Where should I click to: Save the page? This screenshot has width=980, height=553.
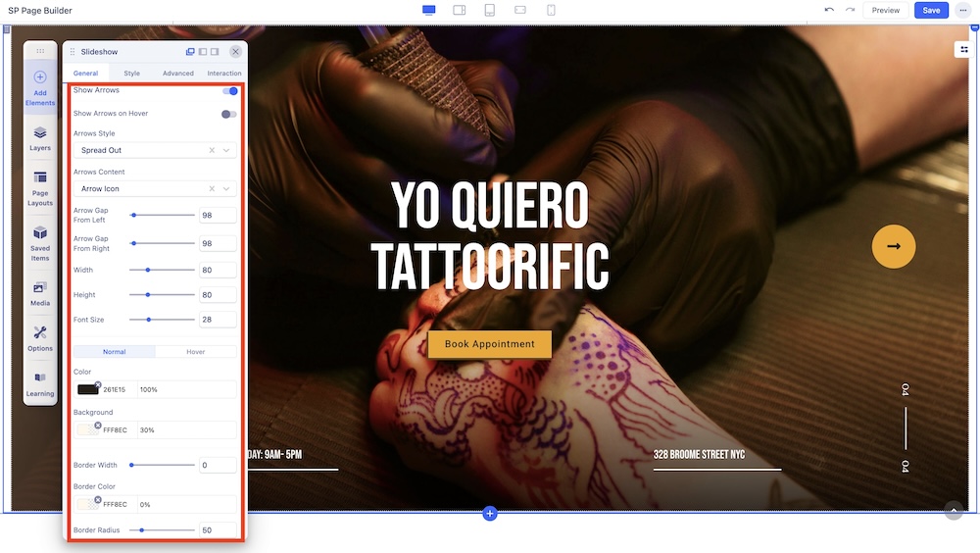click(931, 10)
